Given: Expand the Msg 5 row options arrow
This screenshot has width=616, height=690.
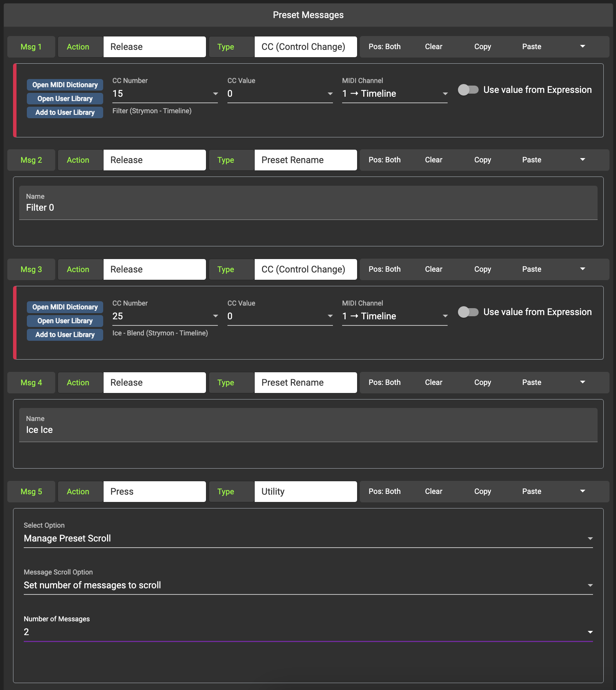Looking at the screenshot, I should 582,491.
